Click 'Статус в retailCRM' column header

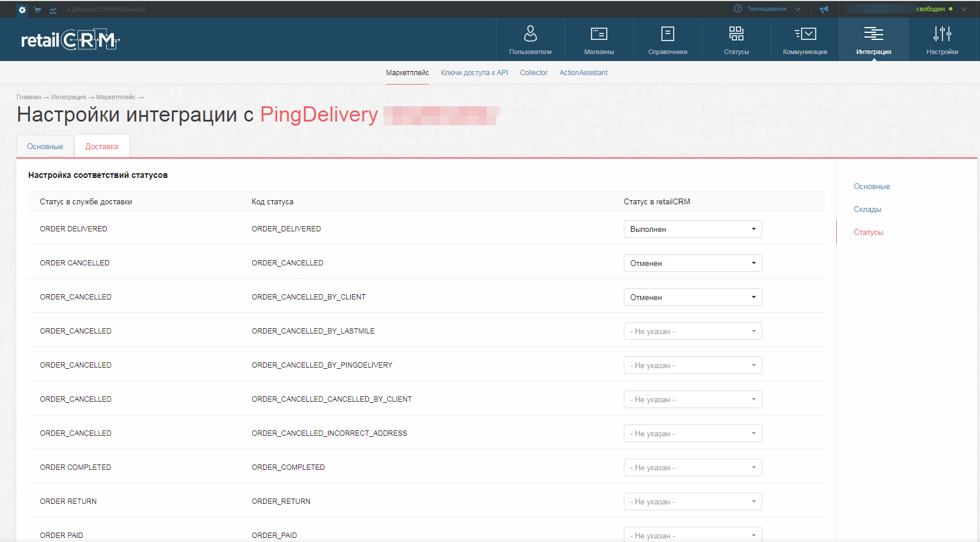click(657, 202)
